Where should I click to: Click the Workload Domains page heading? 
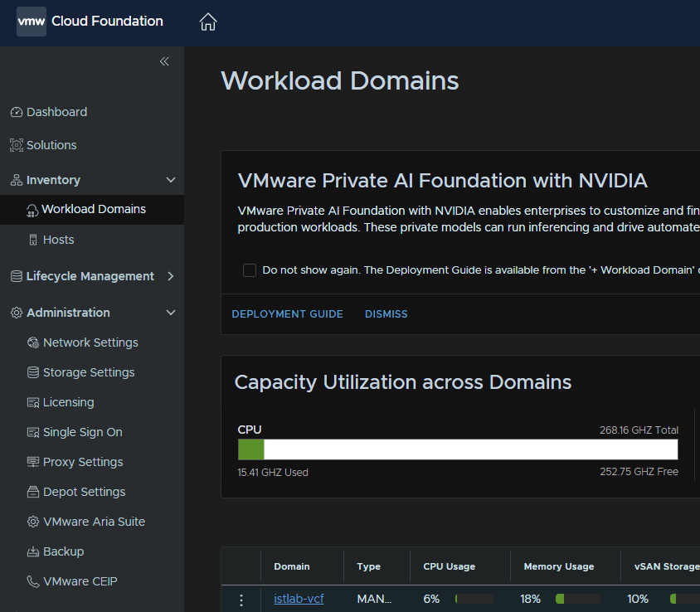coord(340,80)
